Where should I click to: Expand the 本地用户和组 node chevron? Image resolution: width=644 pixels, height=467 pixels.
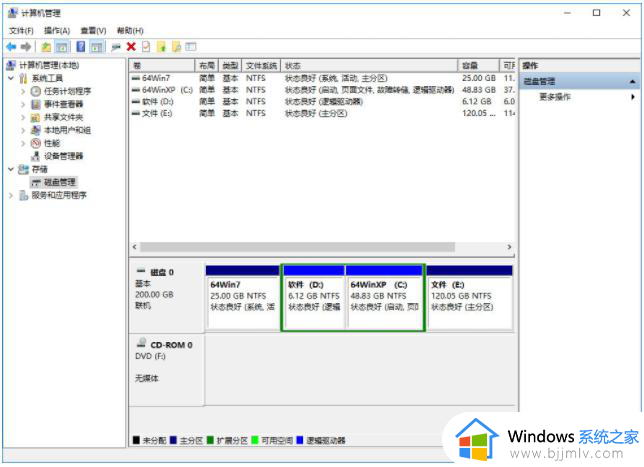coord(23,130)
